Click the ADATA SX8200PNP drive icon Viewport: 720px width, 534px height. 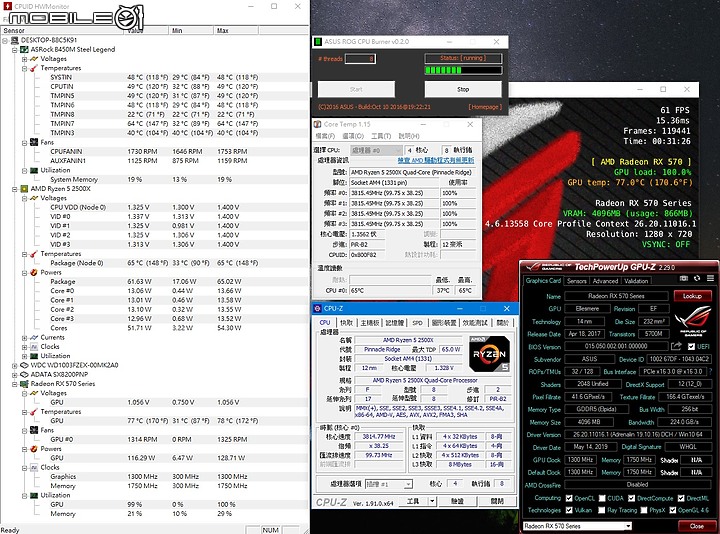[24, 374]
